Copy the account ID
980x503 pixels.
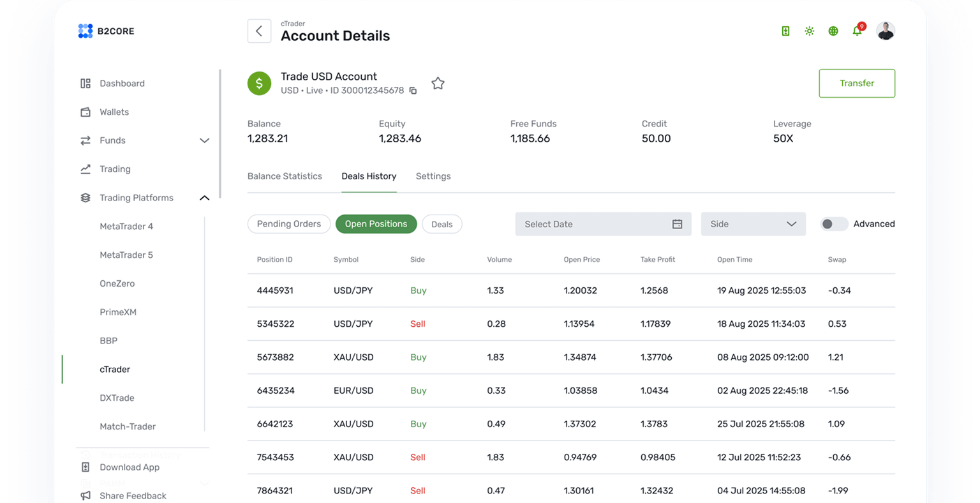point(413,91)
